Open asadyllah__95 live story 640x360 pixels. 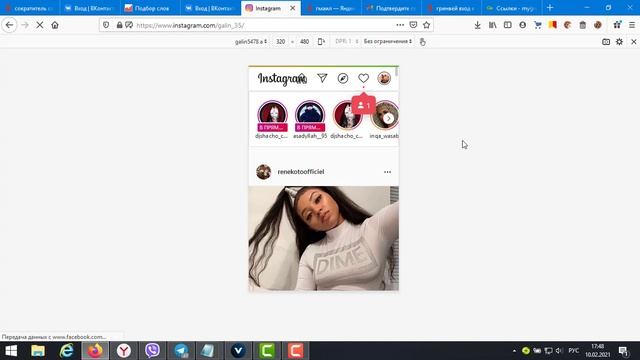[x=310, y=116]
